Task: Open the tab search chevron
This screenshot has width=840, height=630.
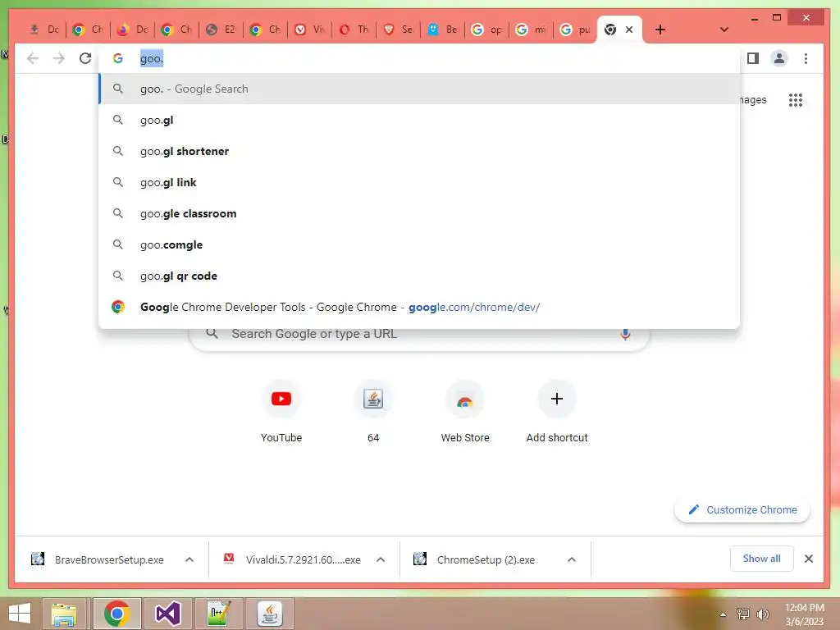Action: coord(724,30)
